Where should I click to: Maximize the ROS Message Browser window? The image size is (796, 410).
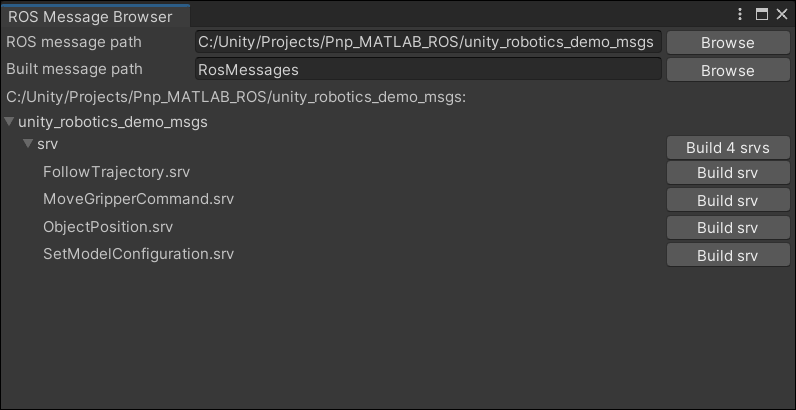(x=762, y=15)
